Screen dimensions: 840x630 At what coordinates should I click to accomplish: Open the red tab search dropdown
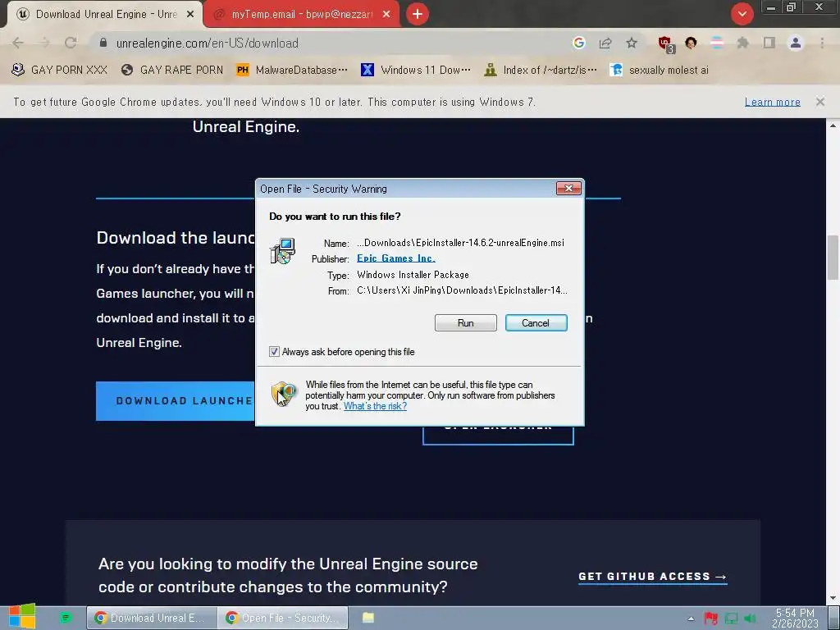pyautogui.click(x=742, y=14)
